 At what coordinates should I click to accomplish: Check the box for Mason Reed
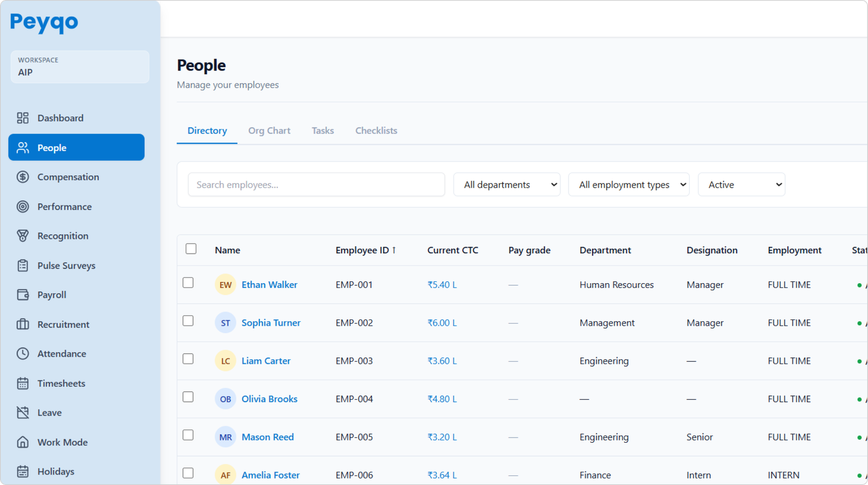coord(188,435)
